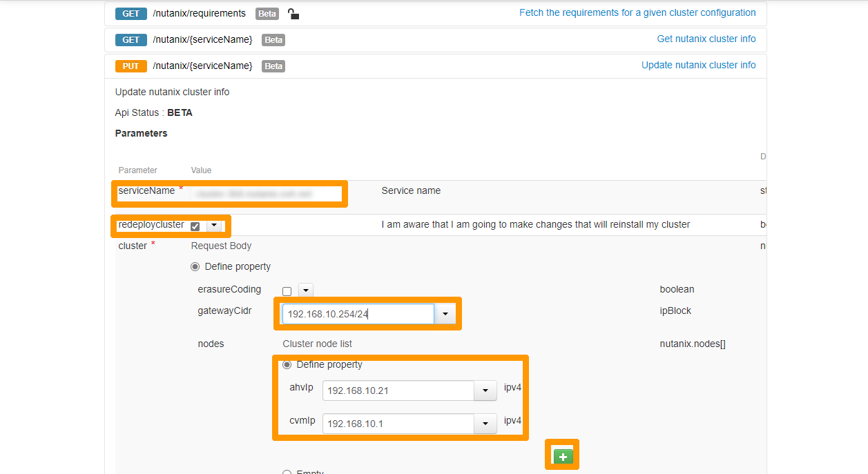Click the PUT badge on /nutanix/{serviceName}
The height and width of the screenshot is (474, 868).
131,66
